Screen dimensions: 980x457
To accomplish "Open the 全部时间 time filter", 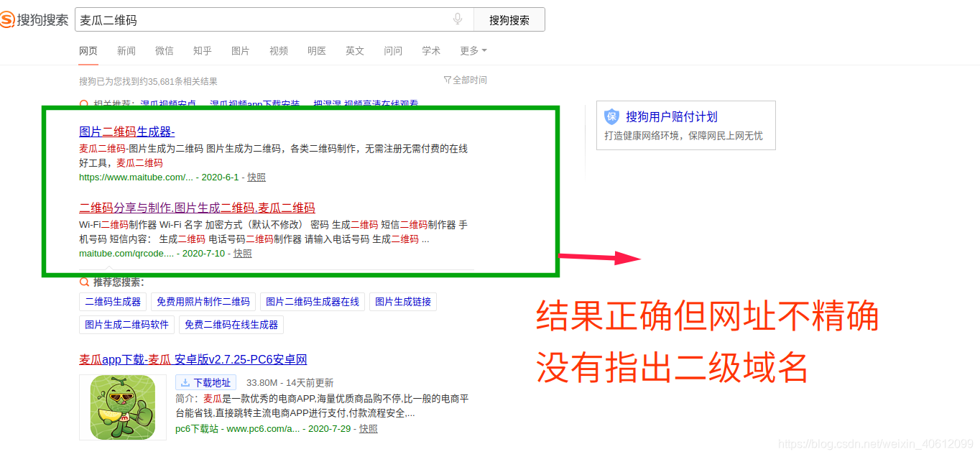I will (x=466, y=80).
